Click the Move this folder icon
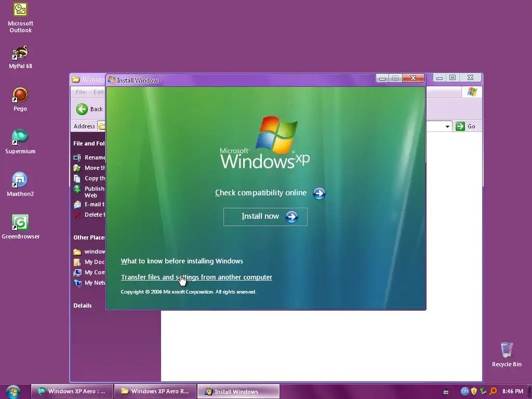The width and height of the screenshot is (532, 399). (x=77, y=168)
